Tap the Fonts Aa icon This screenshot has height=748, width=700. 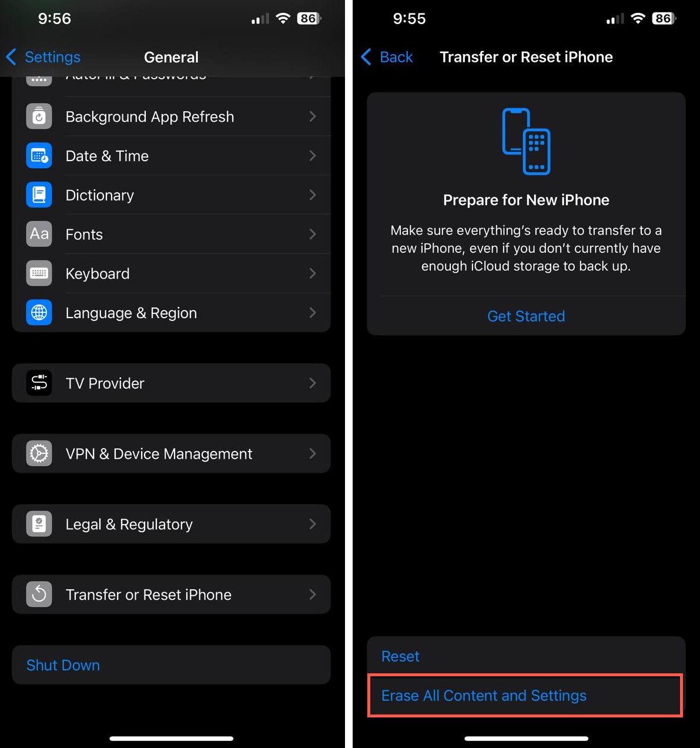(x=39, y=234)
